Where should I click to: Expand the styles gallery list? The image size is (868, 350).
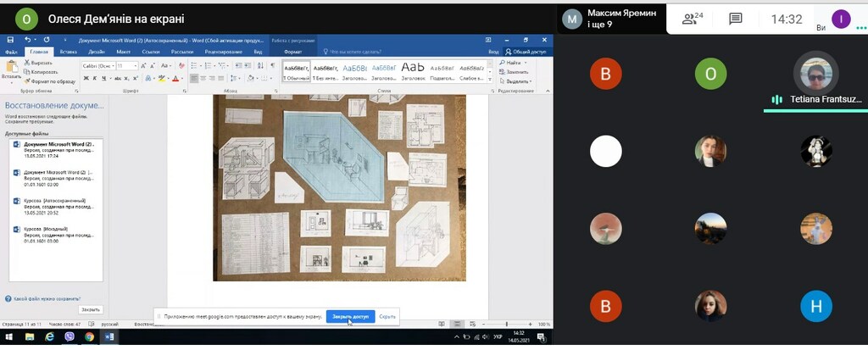(491, 80)
